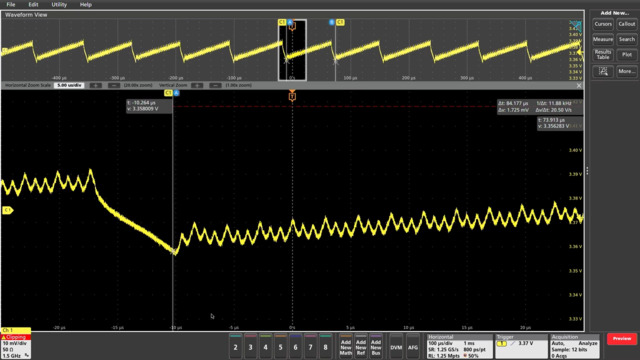Open the Acquisition settings badge
640x360 pixels.
coord(575,347)
